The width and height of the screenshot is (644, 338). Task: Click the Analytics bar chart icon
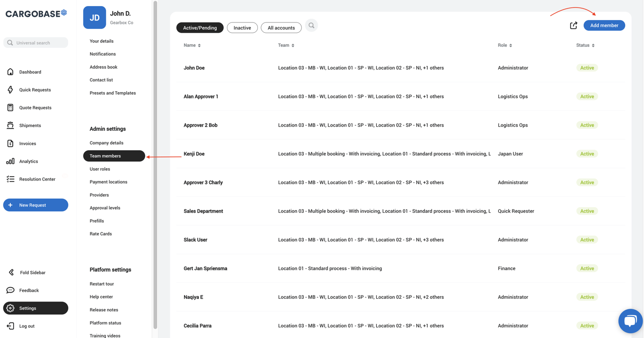(10, 161)
